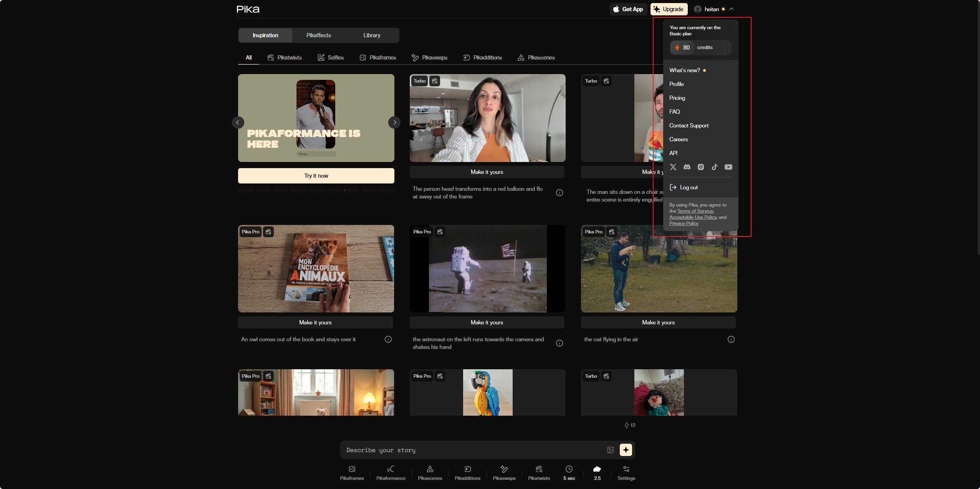Viewport: 980px width, 489px height.
Task: Click the Try it now button
Action: [316, 176]
